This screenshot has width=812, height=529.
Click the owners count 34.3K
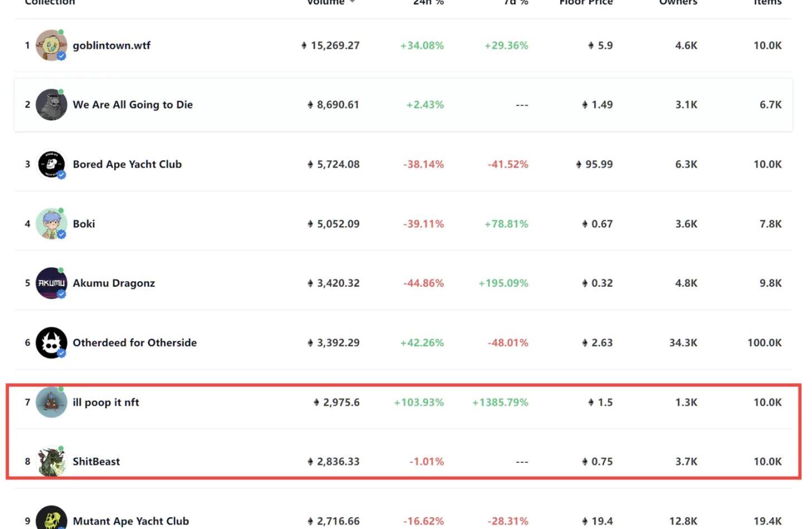pyautogui.click(x=683, y=342)
